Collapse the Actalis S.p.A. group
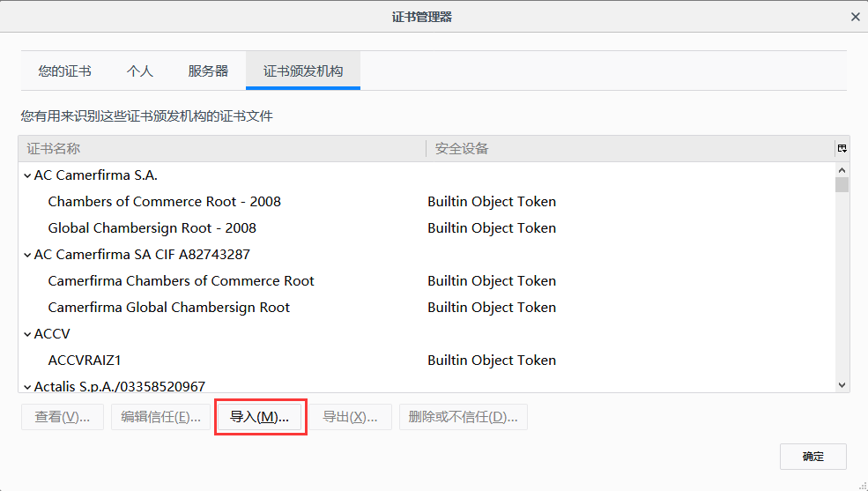The height and width of the screenshot is (491, 868). [27, 386]
